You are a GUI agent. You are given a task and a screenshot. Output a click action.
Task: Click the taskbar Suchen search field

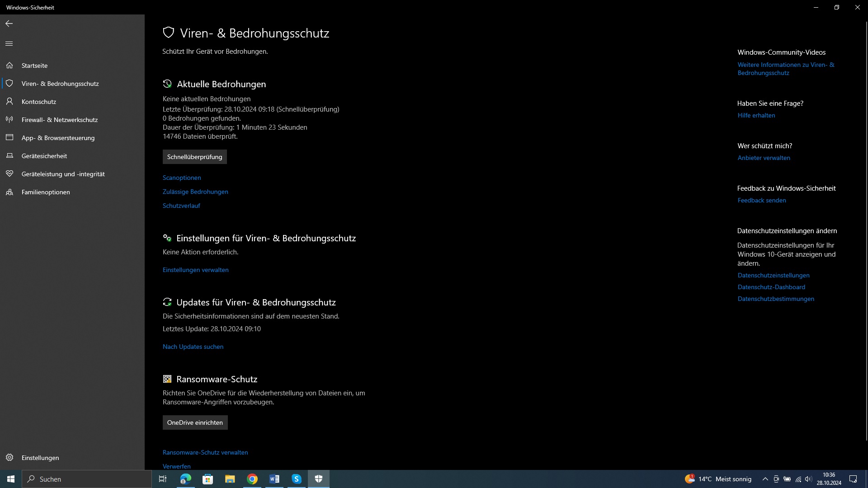[x=87, y=479]
